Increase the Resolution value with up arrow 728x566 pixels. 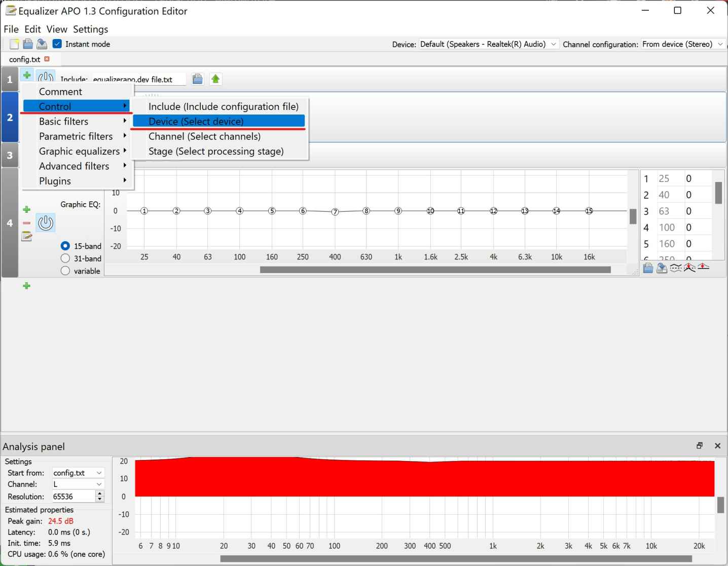point(100,494)
